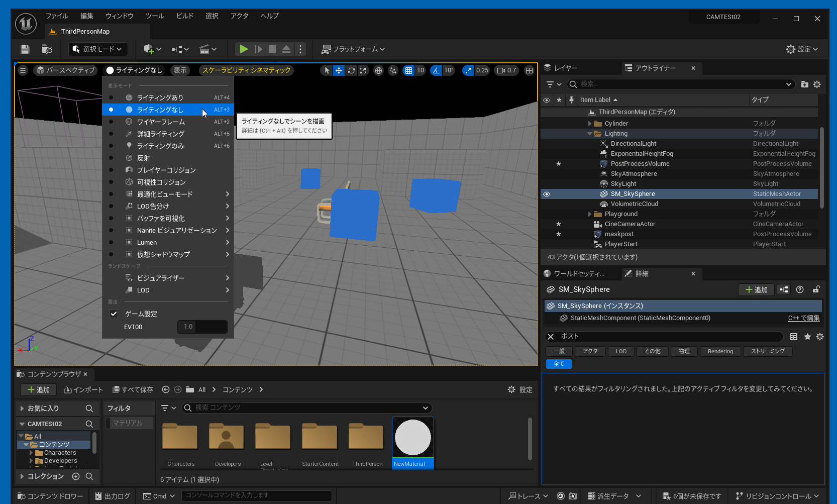The height and width of the screenshot is (504, 837).
Task: Click the すべて保存 button
Action: point(133,389)
